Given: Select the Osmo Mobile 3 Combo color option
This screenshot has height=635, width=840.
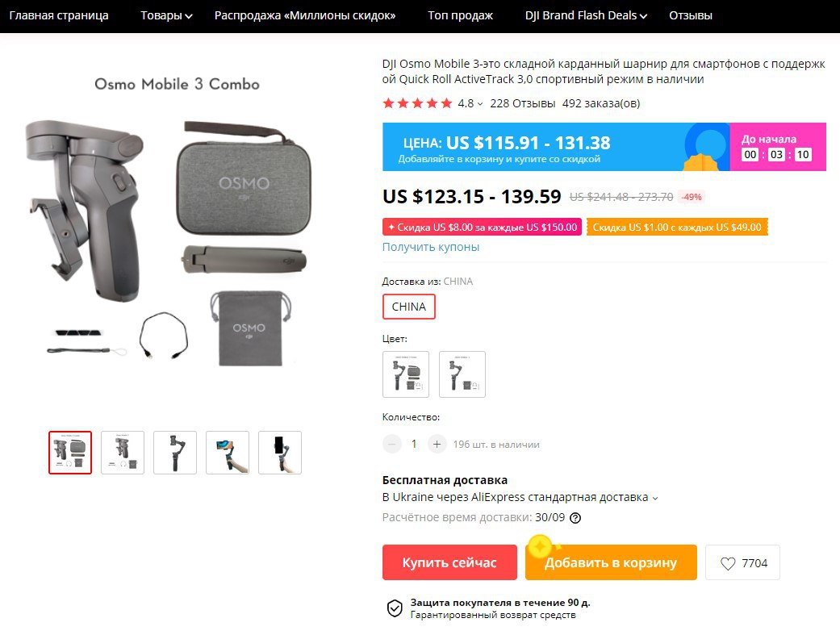Looking at the screenshot, I should 406,374.
